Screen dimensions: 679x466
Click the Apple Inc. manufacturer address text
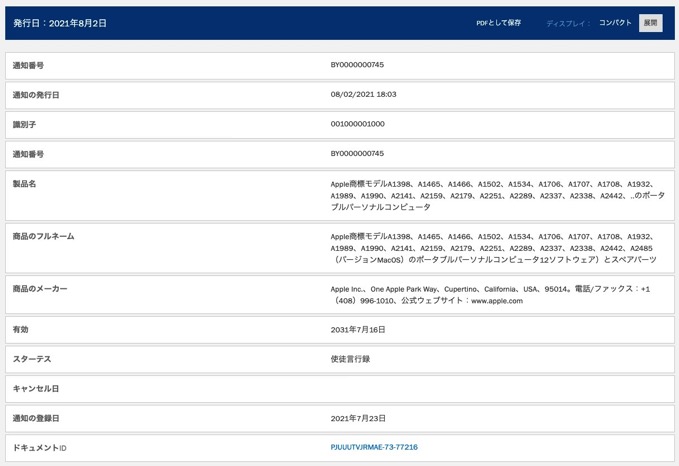[490, 294]
